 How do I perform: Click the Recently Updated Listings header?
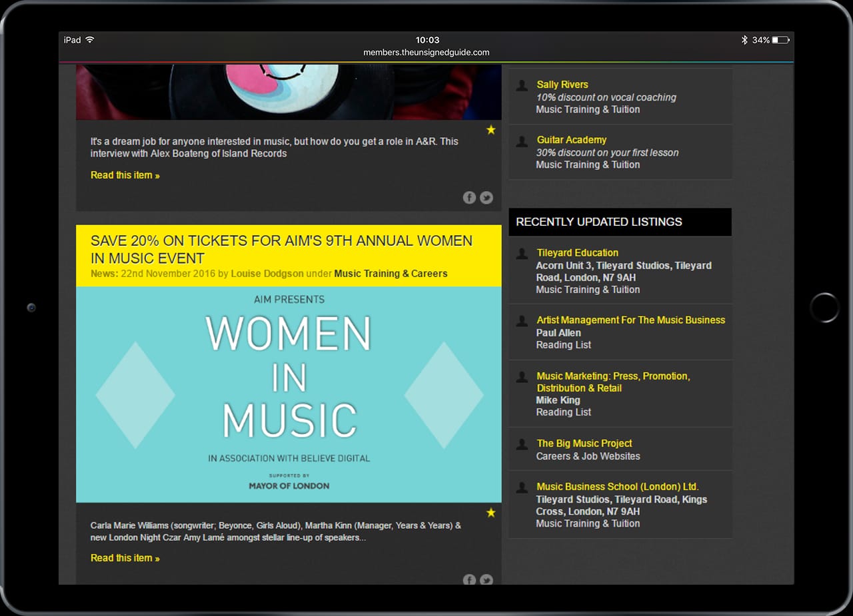tap(620, 222)
